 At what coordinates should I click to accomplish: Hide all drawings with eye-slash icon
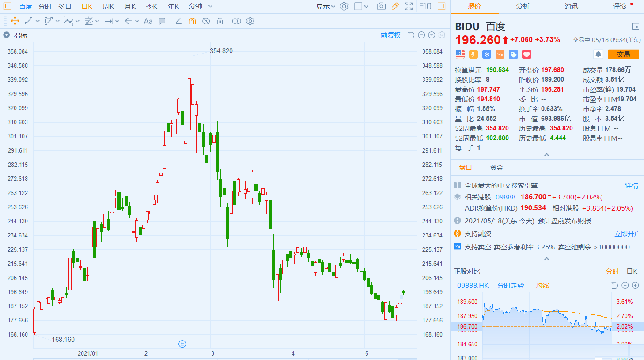(206, 21)
